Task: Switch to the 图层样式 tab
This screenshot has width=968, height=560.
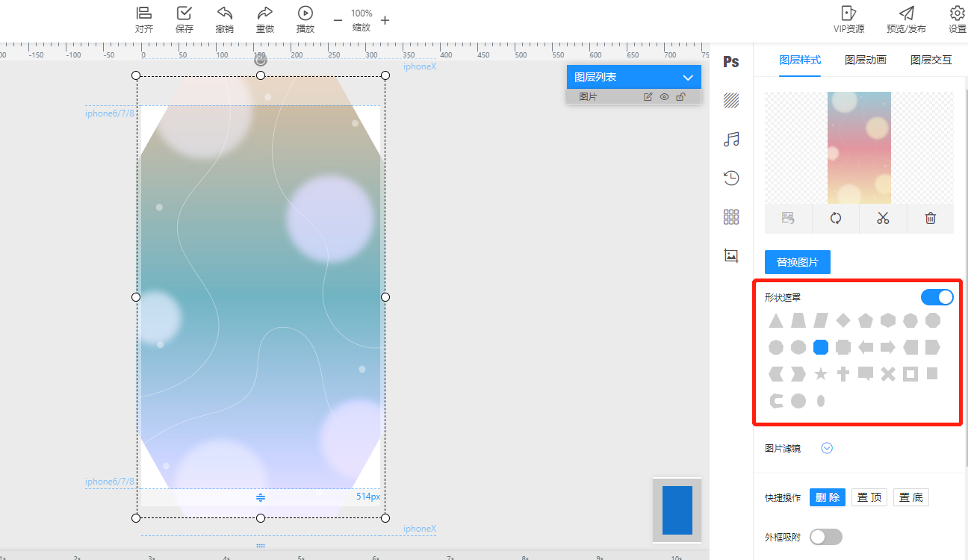Action: coord(800,60)
